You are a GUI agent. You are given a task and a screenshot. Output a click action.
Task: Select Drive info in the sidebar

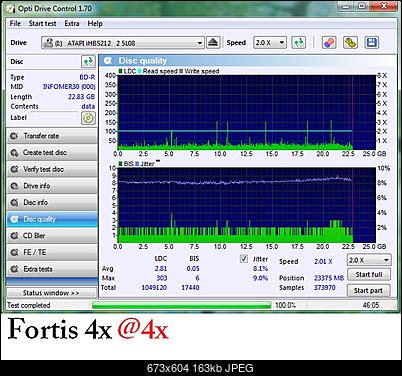52,186
